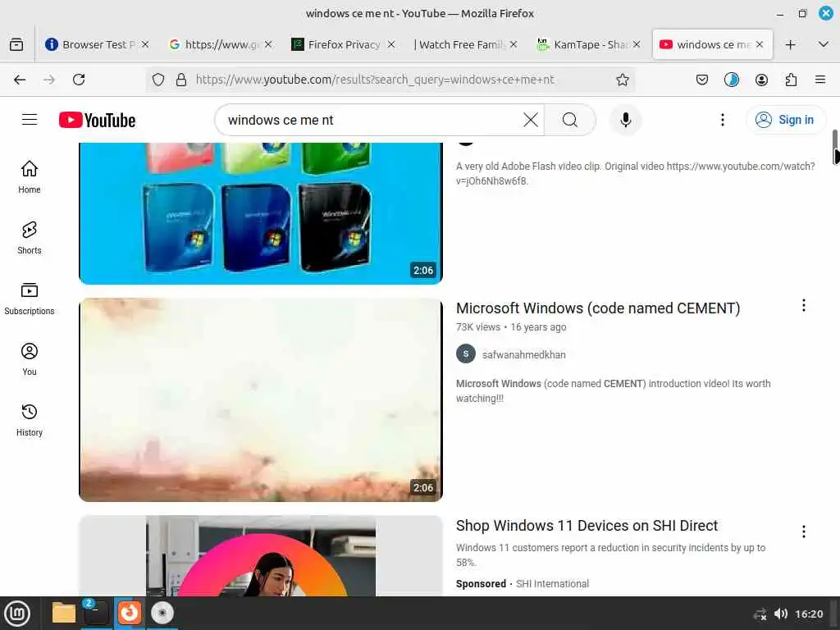Open the SHI Direct ad thumbnail
This screenshot has height=630, width=840.
click(261, 555)
